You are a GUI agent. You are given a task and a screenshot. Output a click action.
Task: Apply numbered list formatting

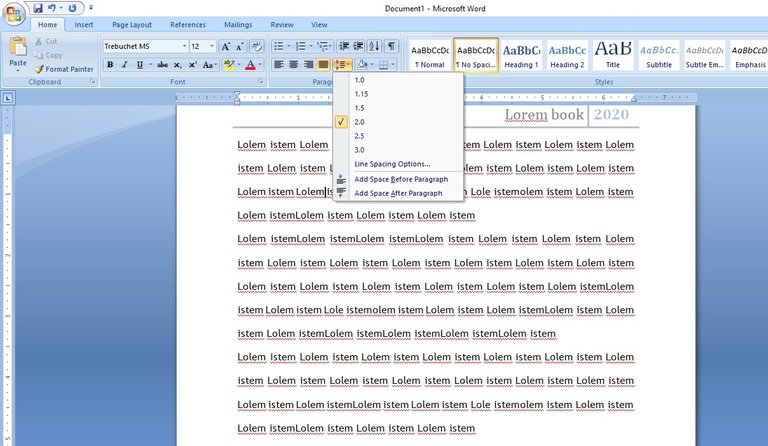(300, 46)
